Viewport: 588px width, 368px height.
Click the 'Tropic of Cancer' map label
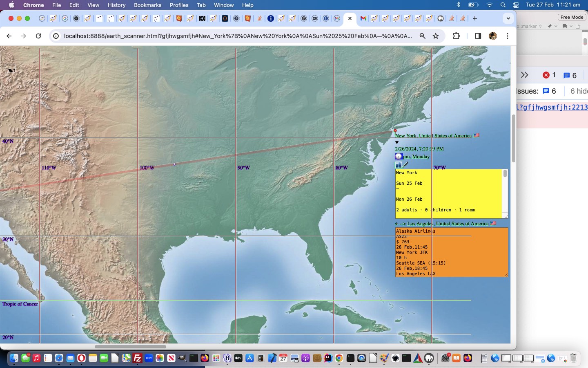tap(20, 304)
